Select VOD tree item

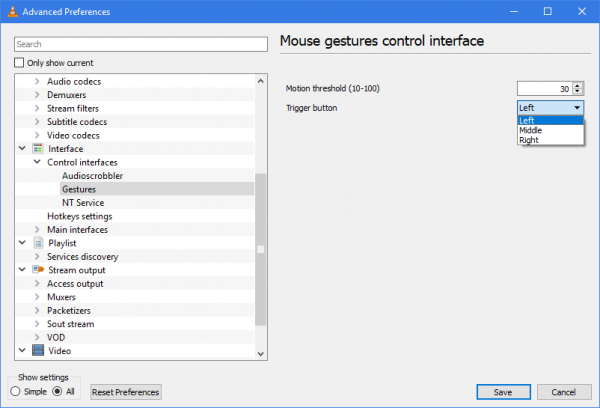point(56,337)
